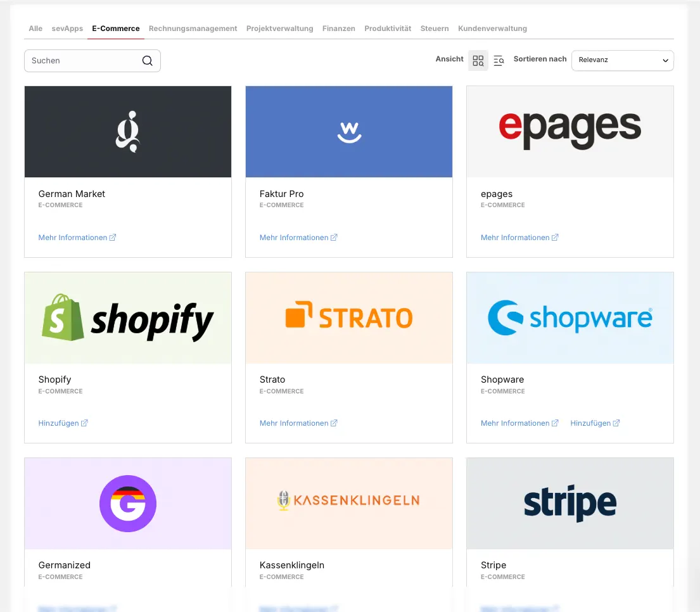This screenshot has height=612, width=700.
Task: Go to the Alle category tab
Action: pyautogui.click(x=35, y=29)
